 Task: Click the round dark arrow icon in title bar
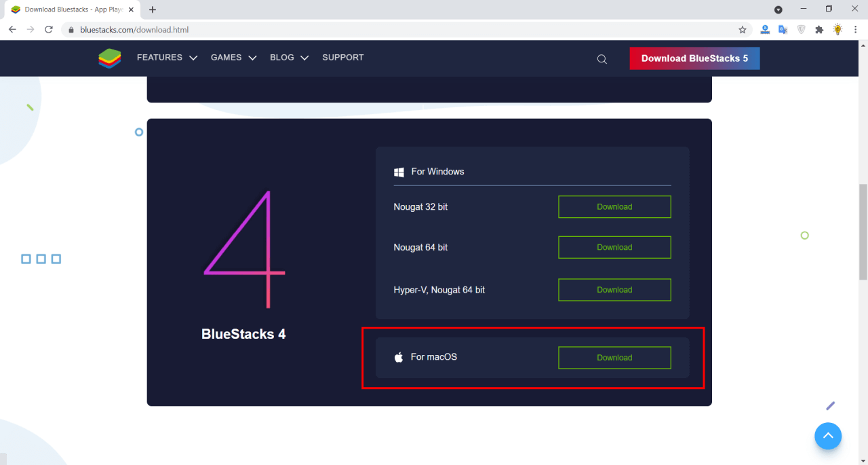(778, 10)
